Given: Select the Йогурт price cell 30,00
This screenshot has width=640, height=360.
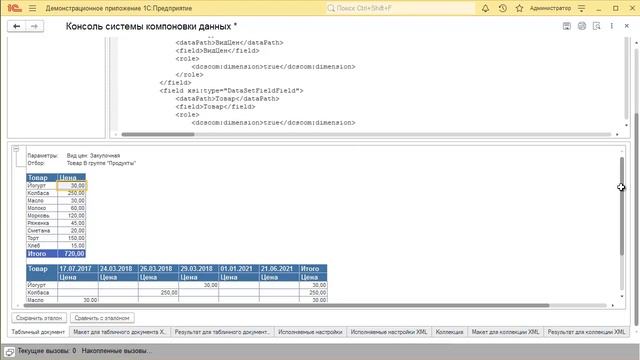Looking at the screenshot, I should pos(71,185).
